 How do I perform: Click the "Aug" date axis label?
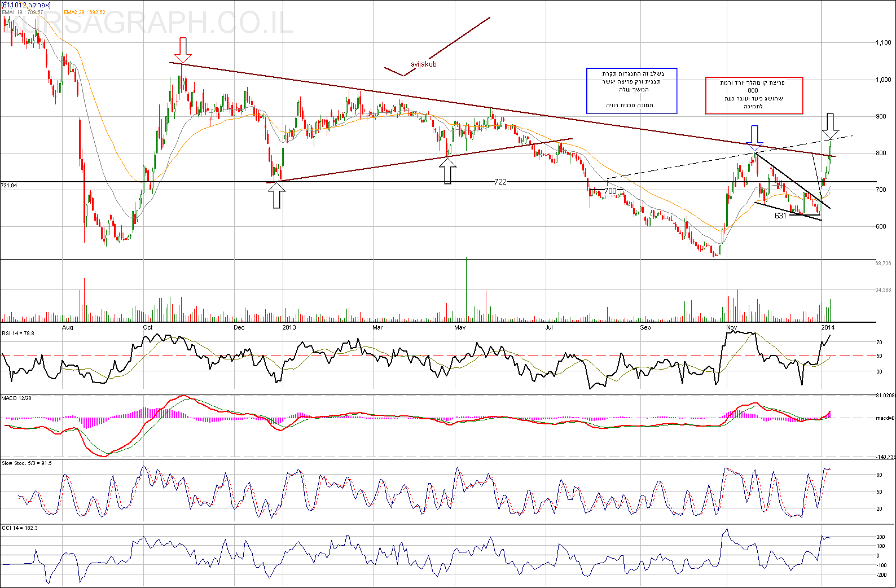[x=68, y=327]
